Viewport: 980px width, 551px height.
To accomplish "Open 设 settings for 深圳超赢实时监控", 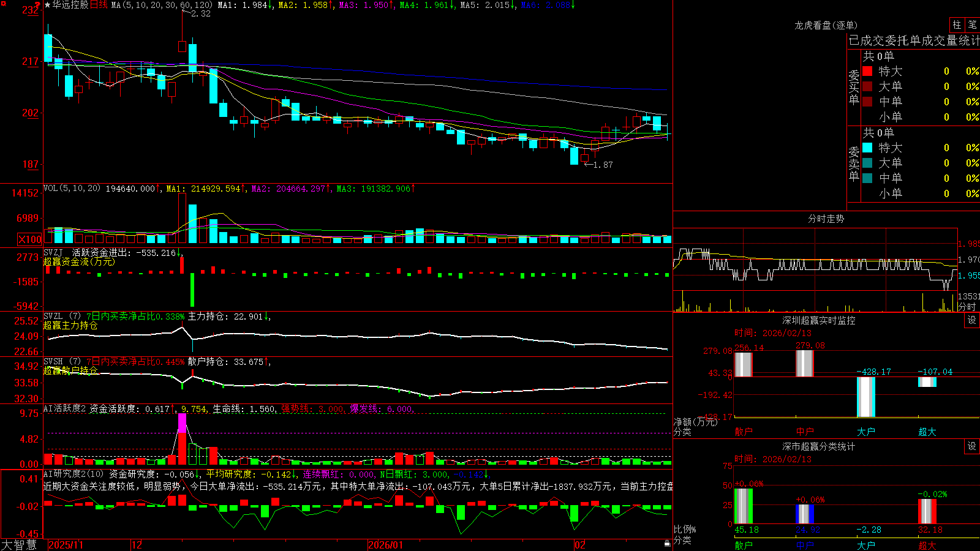I will tap(972, 320).
